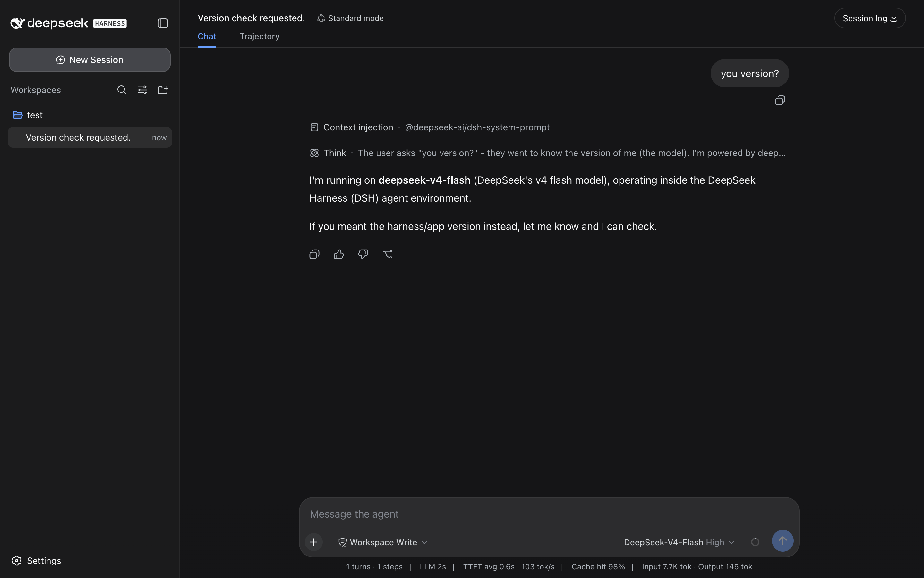Click the 'Workspaces' heading
Screen dimensions: 924x578
click(36, 90)
